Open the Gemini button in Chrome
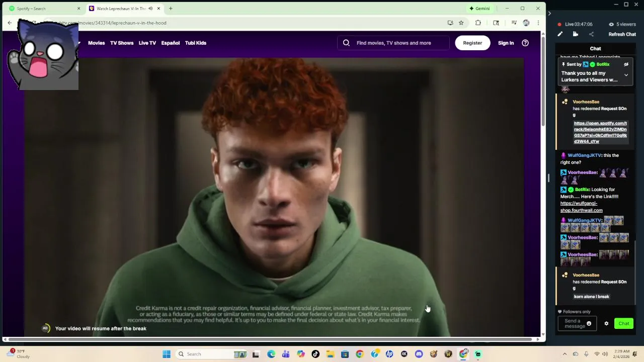 coord(479,9)
